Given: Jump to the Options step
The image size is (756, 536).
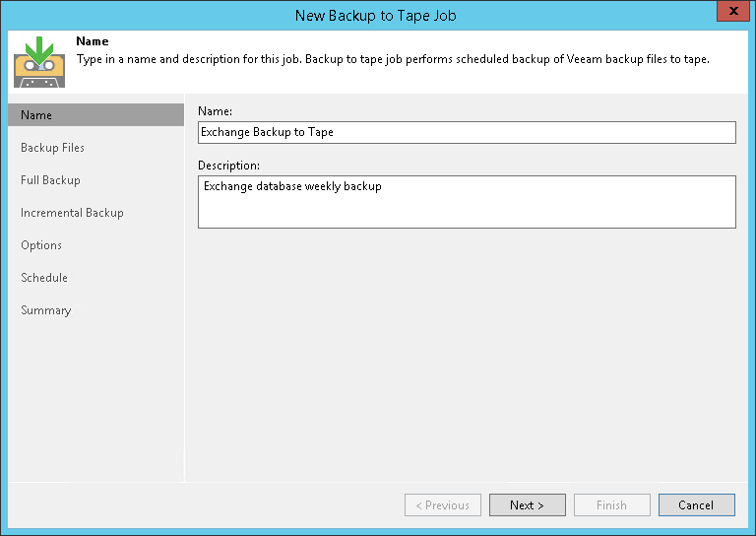Looking at the screenshot, I should (x=41, y=245).
